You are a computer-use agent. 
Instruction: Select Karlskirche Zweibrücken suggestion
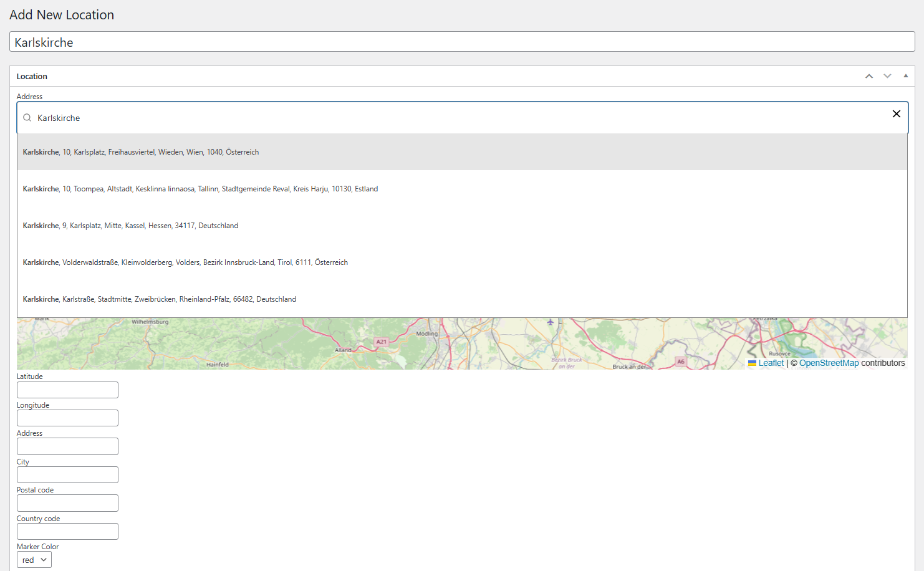462,299
